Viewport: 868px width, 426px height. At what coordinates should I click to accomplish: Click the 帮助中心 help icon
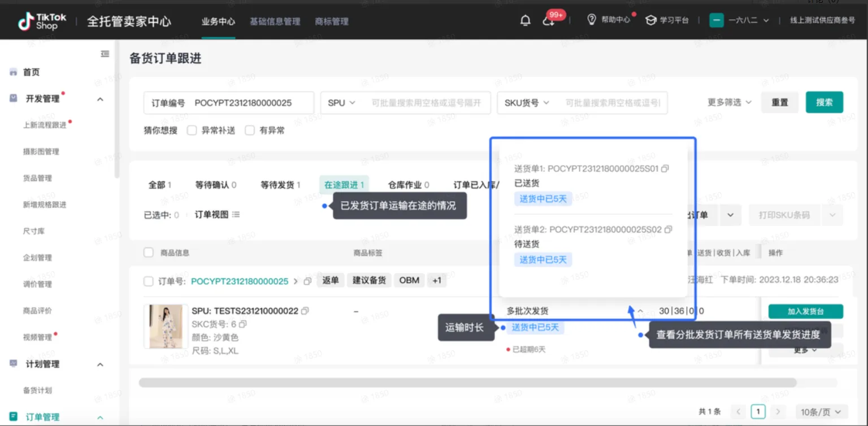tap(592, 20)
